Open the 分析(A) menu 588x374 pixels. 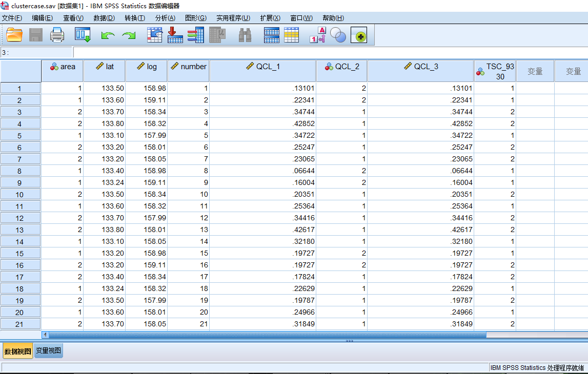click(165, 18)
